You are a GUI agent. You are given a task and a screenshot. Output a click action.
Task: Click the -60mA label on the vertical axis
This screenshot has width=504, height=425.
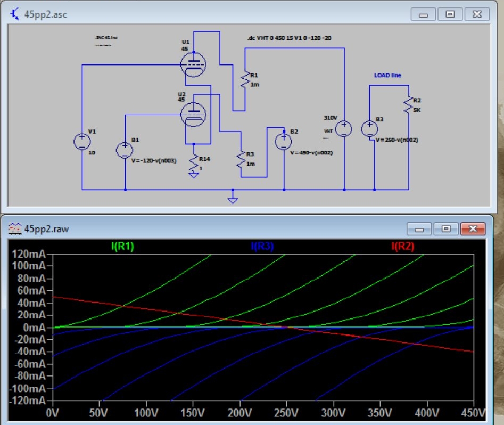30,364
